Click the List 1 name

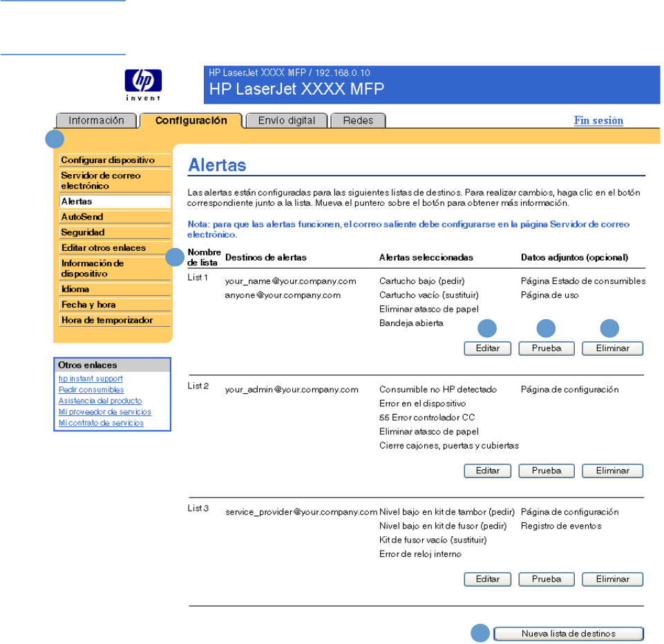click(198, 277)
